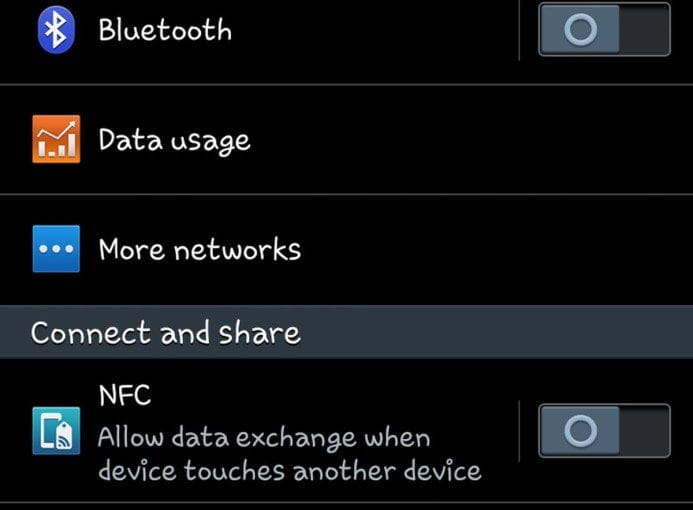
Task: Open the Data usage entry
Action: coord(174,141)
